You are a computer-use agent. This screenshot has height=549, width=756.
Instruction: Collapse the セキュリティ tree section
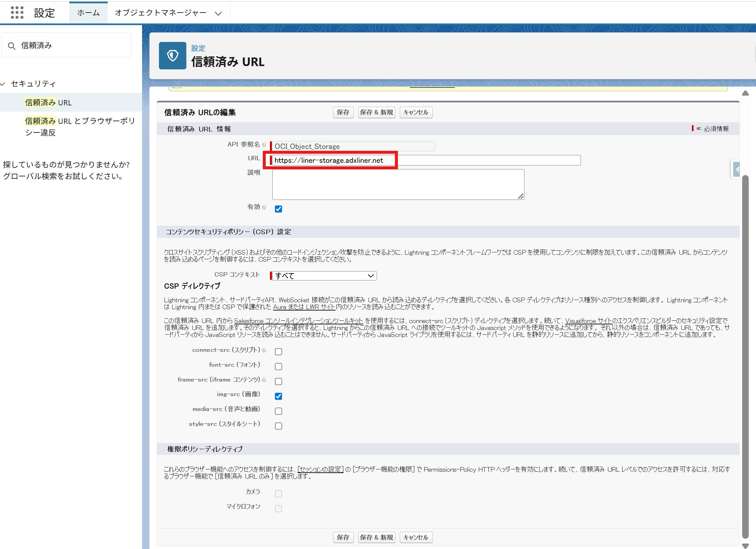3,84
